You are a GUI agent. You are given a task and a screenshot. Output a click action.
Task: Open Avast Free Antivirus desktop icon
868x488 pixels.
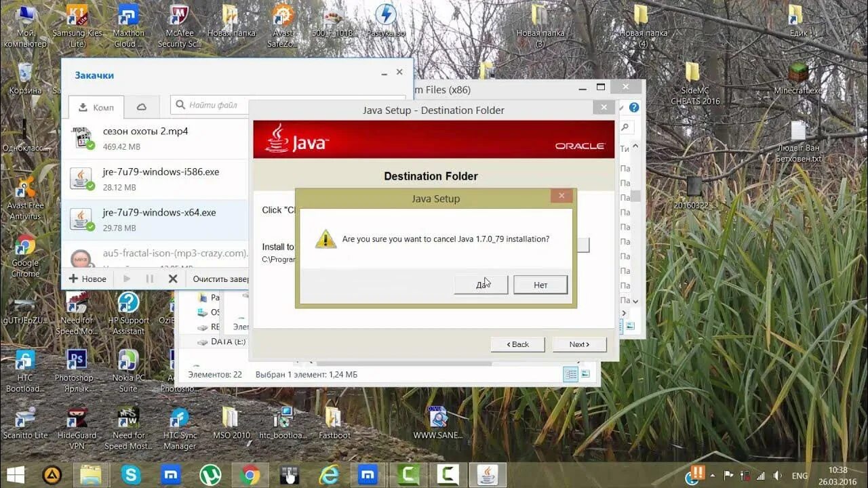click(25, 199)
